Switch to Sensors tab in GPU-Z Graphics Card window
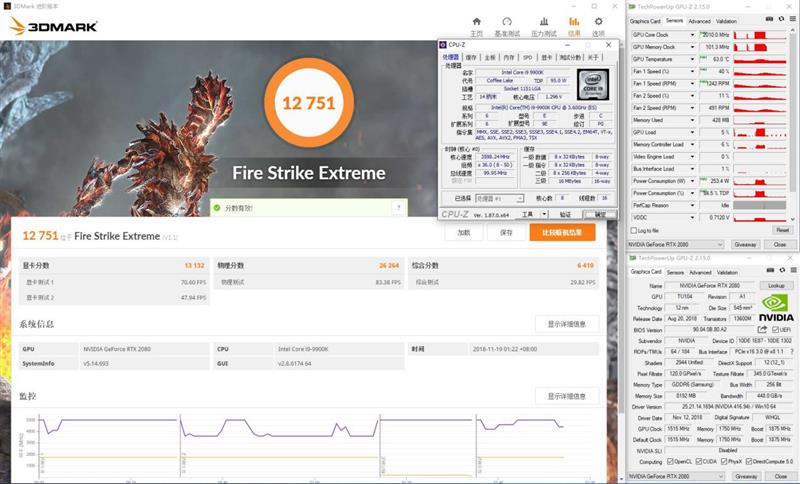Screen dimensions: 800x484 tap(675, 272)
